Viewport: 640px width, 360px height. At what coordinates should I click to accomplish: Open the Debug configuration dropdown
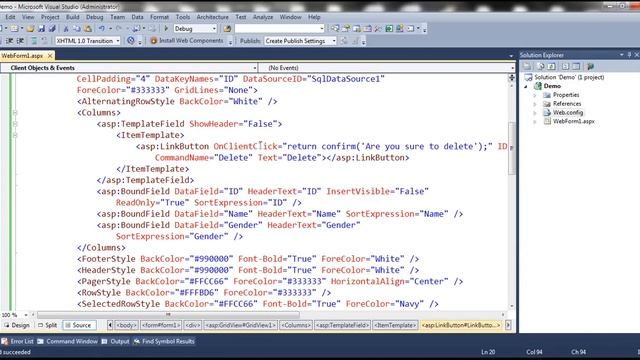(x=214, y=29)
